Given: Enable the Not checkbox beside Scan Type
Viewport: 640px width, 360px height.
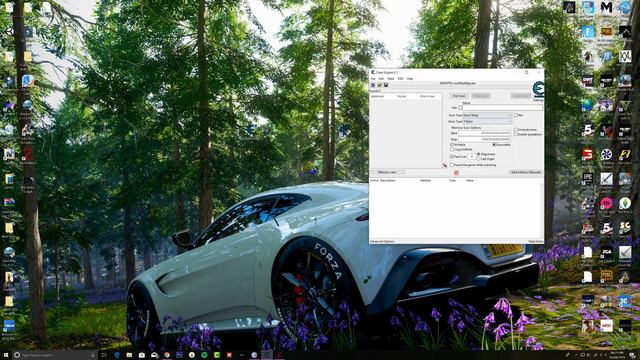Looking at the screenshot, I should pos(516,116).
